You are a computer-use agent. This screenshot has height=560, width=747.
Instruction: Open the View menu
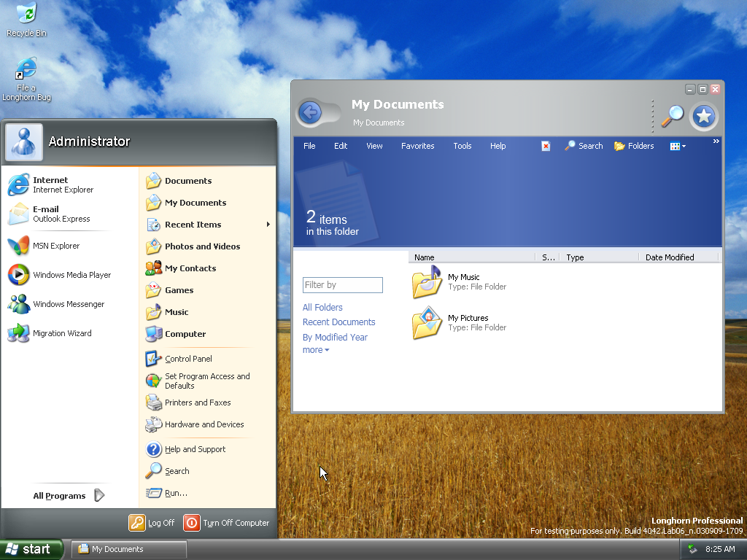pyautogui.click(x=374, y=146)
